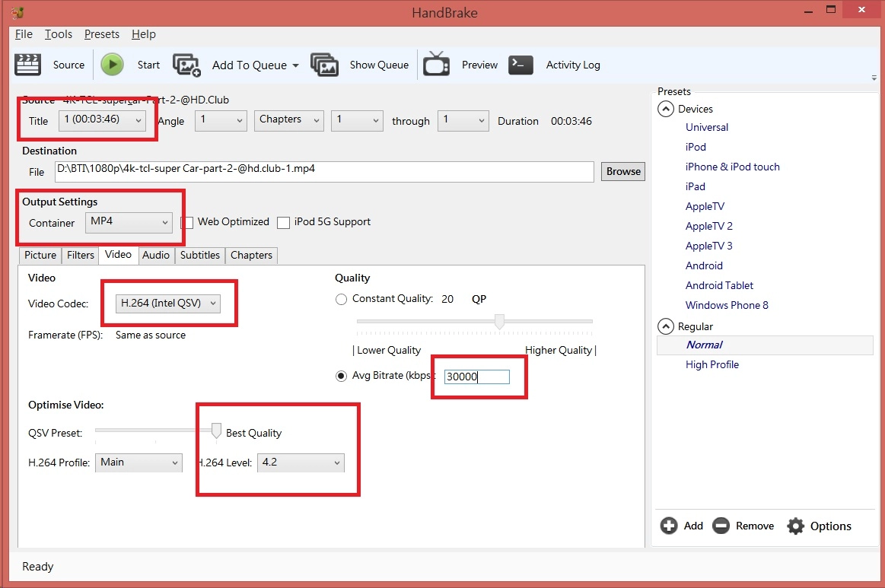This screenshot has height=588, width=885.
Task: Click the Preview label
Action: (479, 65)
